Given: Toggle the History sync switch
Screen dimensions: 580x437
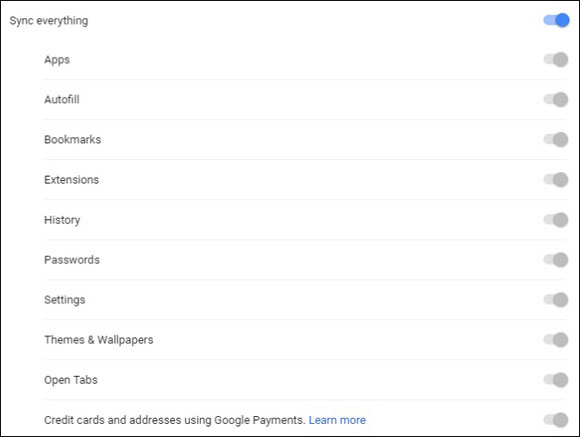Looking at the screenshot, I should [x=556, y=220].
